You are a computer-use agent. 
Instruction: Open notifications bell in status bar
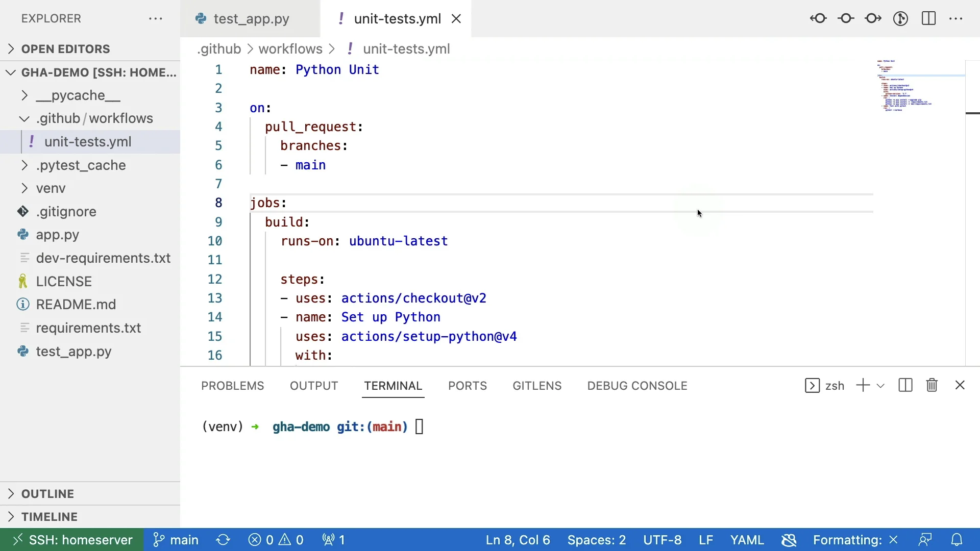pos(957,540)
